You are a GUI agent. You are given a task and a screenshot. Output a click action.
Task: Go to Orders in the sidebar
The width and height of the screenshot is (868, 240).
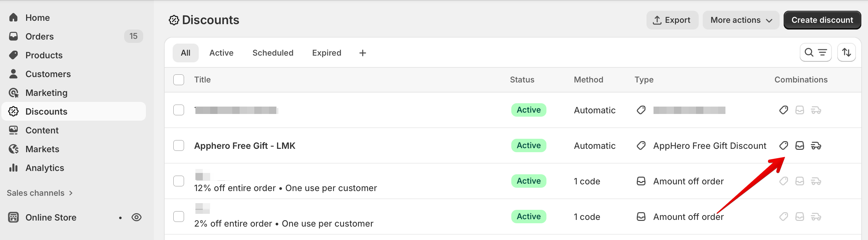tap(39, 37)
